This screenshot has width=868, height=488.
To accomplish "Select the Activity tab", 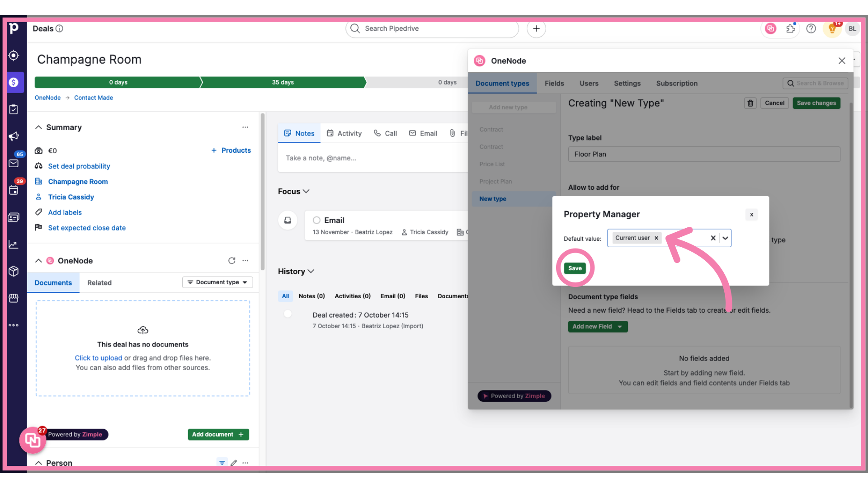I will [x=344, y=133].
